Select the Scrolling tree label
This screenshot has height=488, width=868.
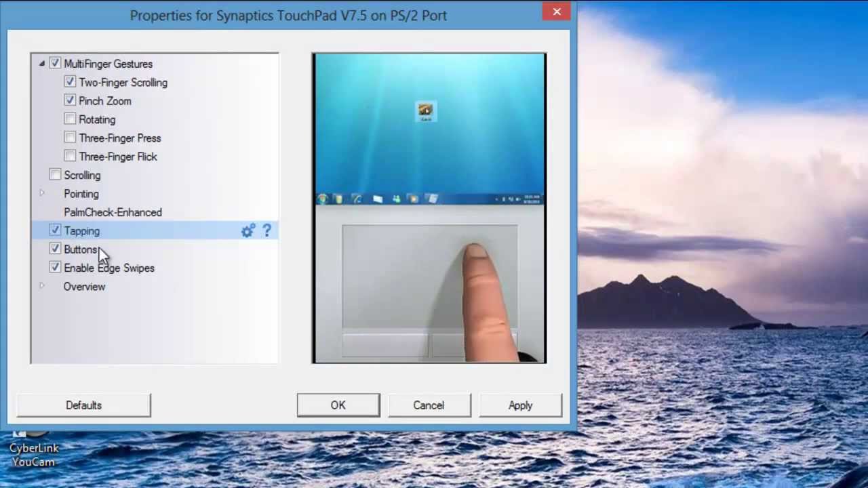82,175
